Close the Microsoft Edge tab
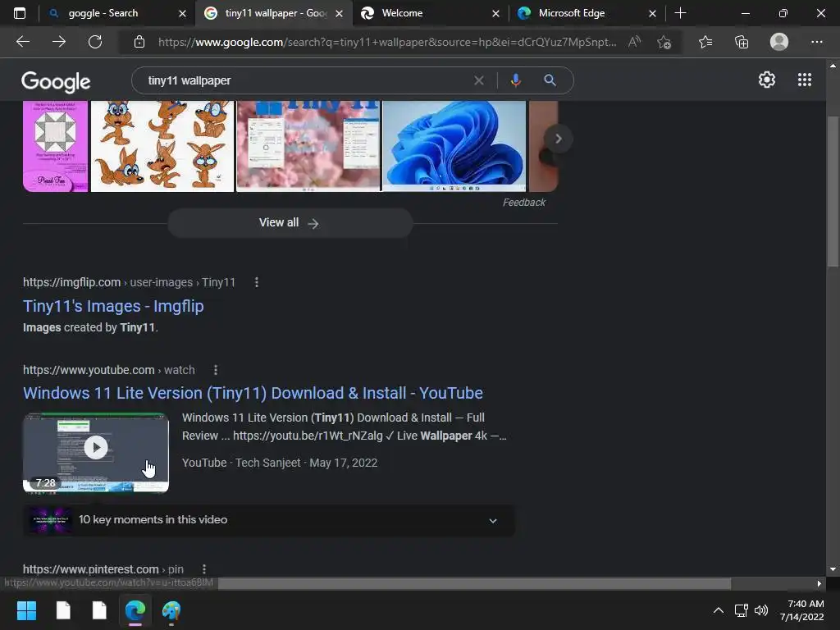 tap(652, 13)
